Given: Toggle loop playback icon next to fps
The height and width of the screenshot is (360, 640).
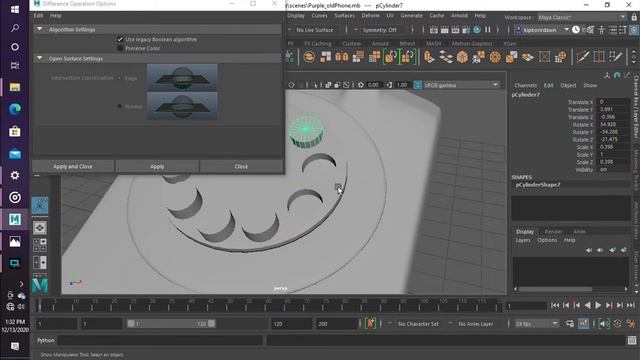Looking at the screenshot, I should click(570, 324).
